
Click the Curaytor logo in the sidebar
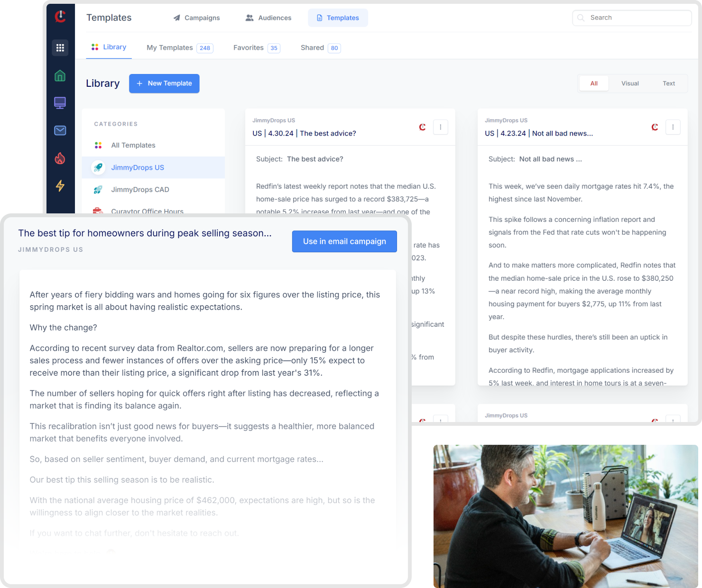(60, 17)
